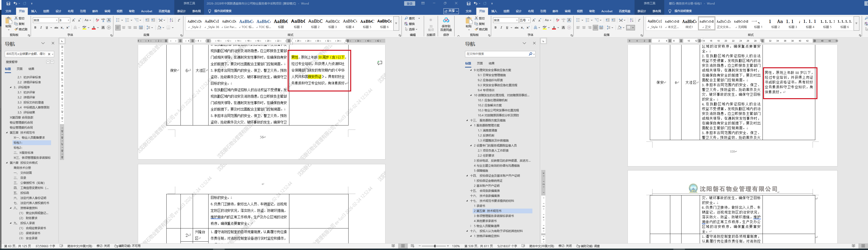
Task: Click the clear formatting eraser in the left window
Action: coord(97,20)
